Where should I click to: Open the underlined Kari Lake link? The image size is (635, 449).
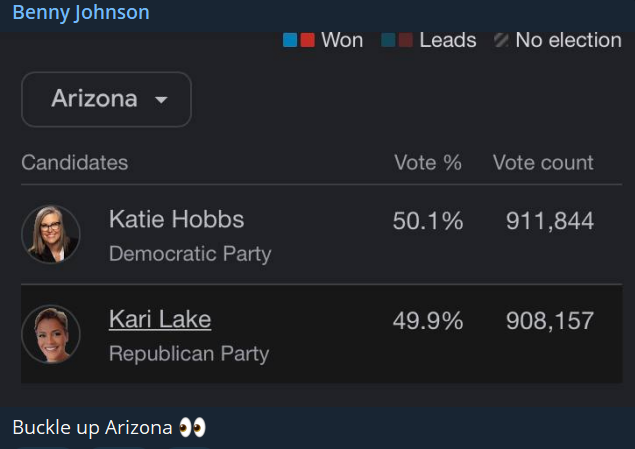point(160,319)
